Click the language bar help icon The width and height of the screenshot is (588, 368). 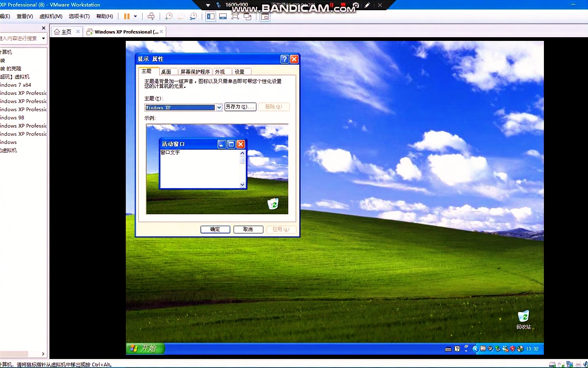pyautogui.click(x=457, y=349)
